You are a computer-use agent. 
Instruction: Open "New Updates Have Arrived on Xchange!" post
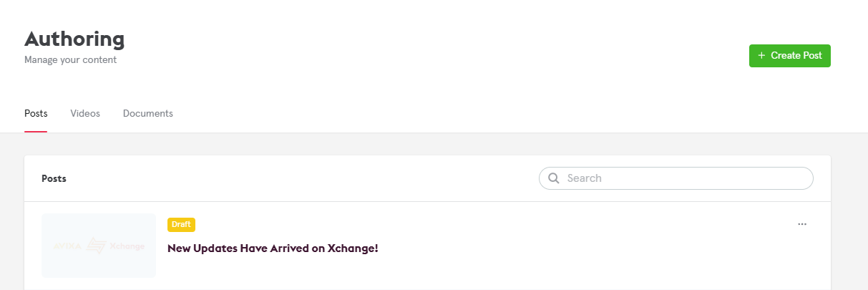[x=273, y=248]
